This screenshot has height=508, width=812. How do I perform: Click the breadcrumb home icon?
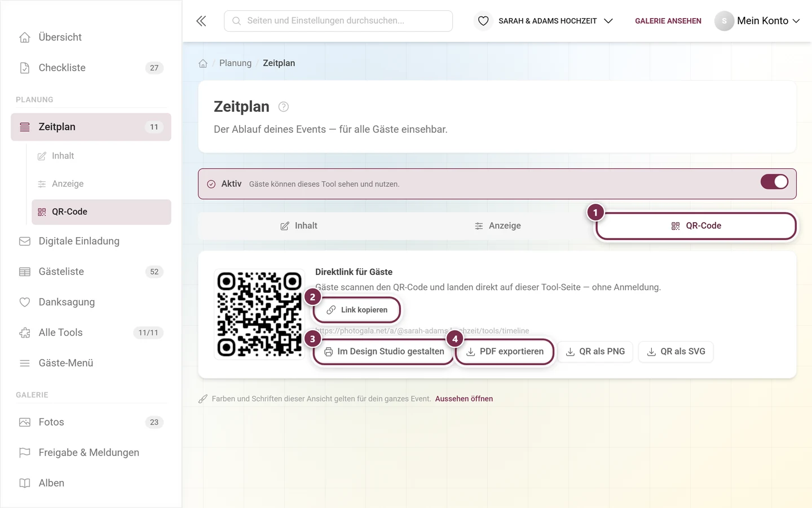[203, 63]
